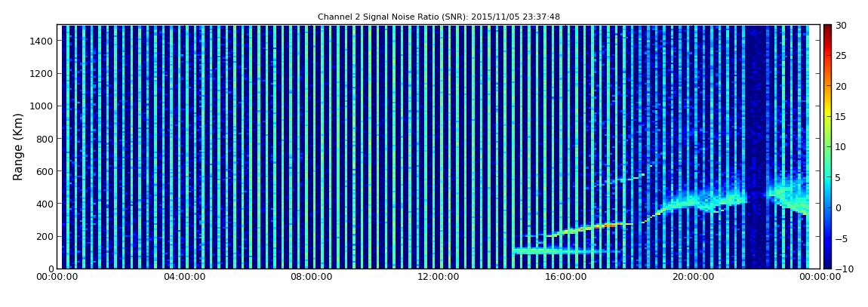Click the 1200 range tick label
This screenshot has height=307, width=868.
(42, 74)
